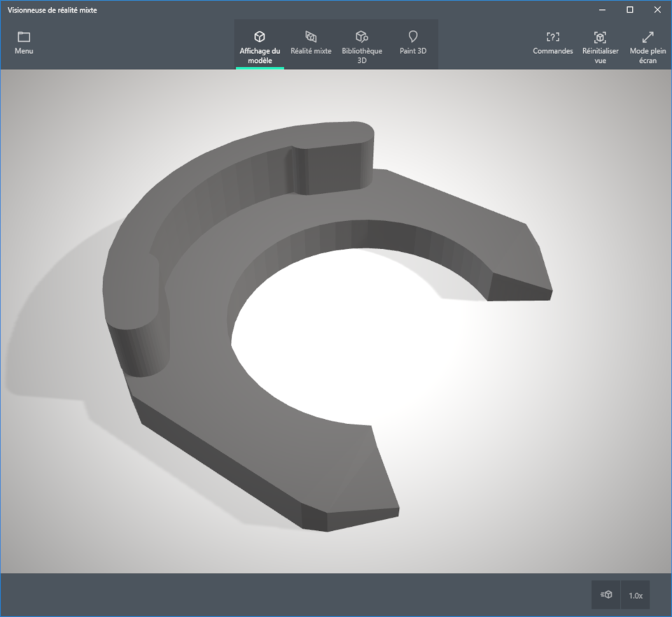Open the Menu folder icon
Viewport: 672px width, 617px height.
[24, 36]
